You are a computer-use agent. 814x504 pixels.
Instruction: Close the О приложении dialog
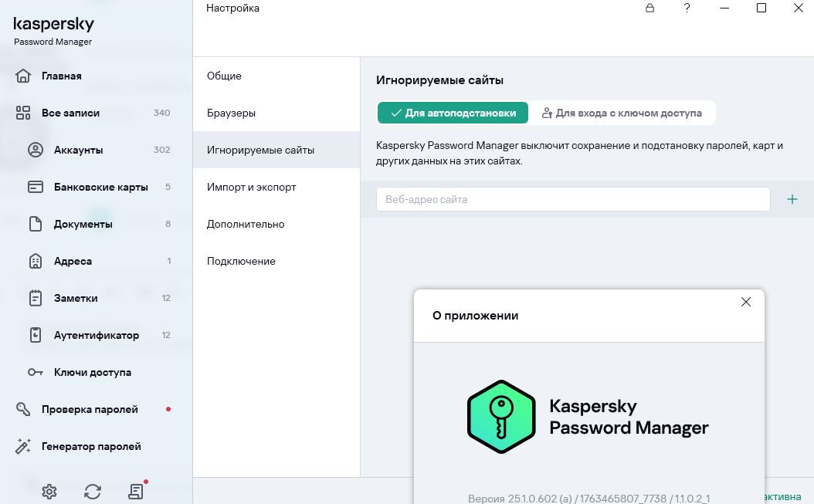pyautogui.click(x=745, y=302)
